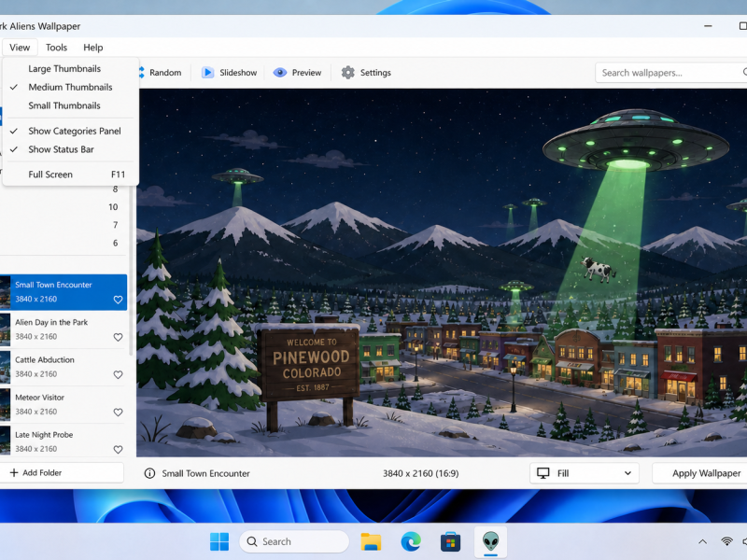Toggle Show Categories Panel
The height and width of the screenshot is (560, 747).
point(71,131)
